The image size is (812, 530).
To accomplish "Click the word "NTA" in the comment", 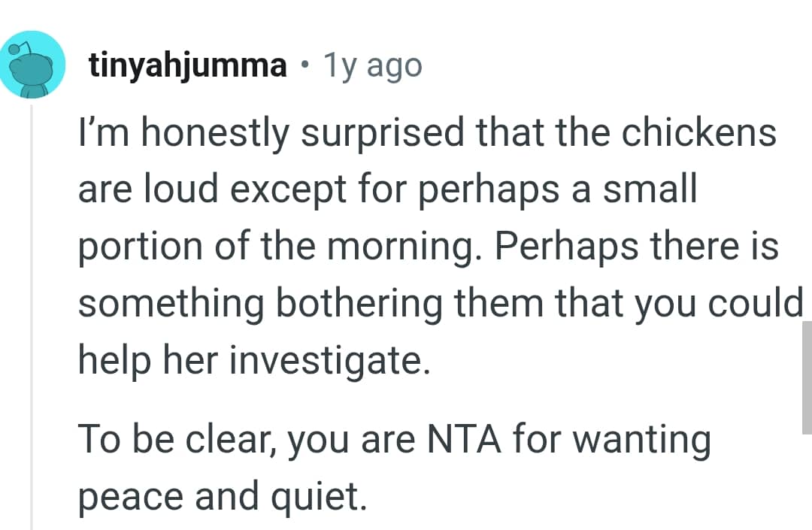I will [465, 440].
